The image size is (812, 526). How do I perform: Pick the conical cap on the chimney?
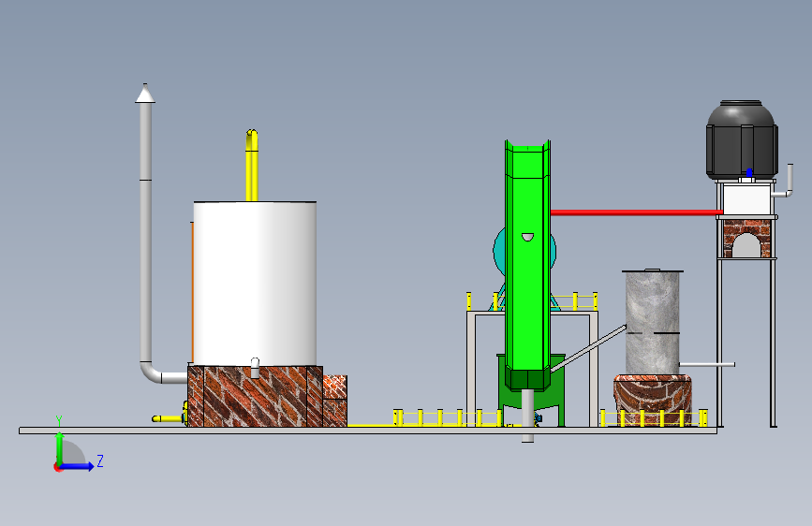pyautogui.click(x=145, y=94)
